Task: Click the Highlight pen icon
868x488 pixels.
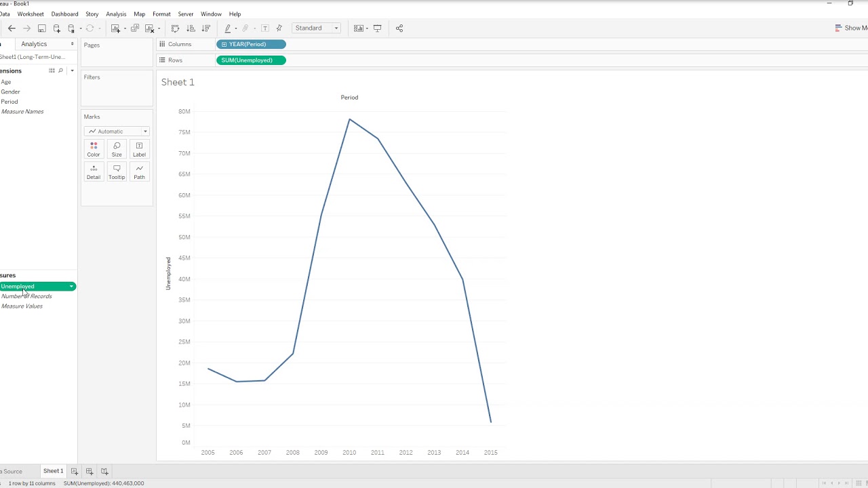Action: coord(228,28)
